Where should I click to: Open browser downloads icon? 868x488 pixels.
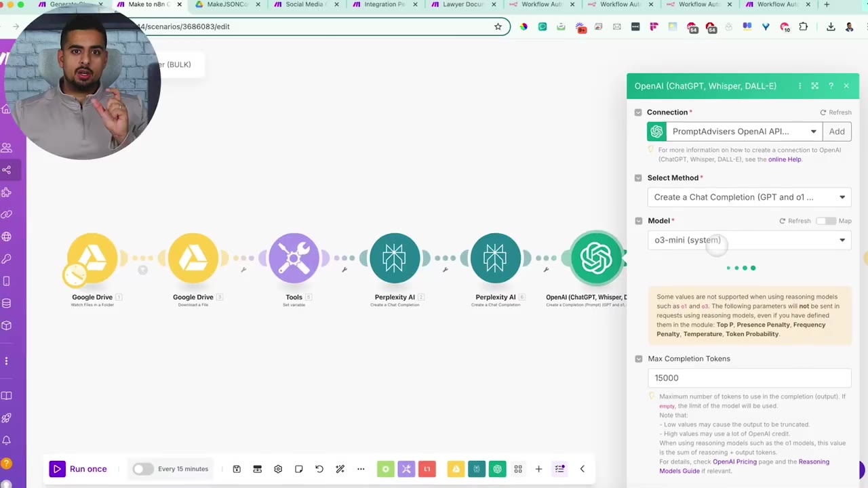click(x=831, y=27)
